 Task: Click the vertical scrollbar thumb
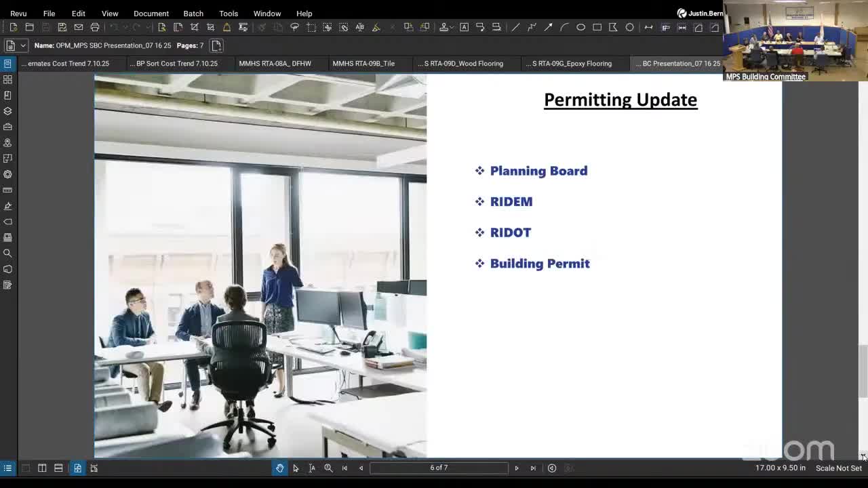tap(863, 371)
